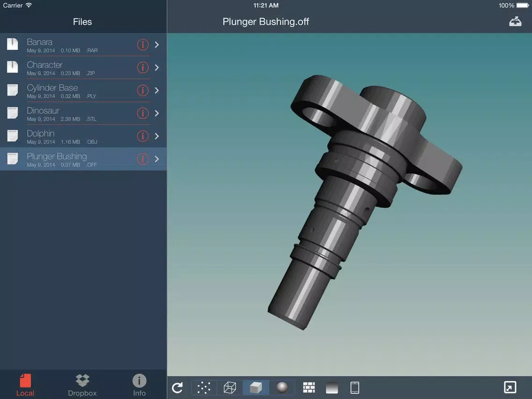
Task: Select point cloud render mode
Action: click(x=204, y=387)
